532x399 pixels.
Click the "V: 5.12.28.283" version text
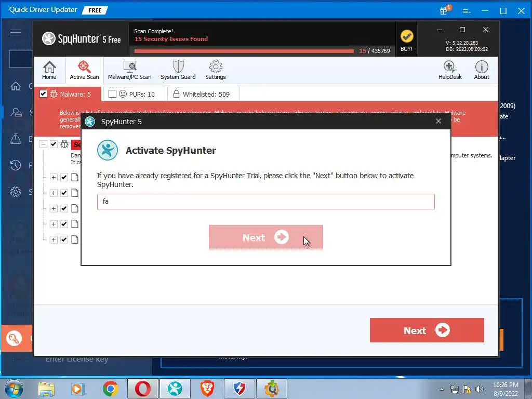pyautogui.click(x=462, y=43)
